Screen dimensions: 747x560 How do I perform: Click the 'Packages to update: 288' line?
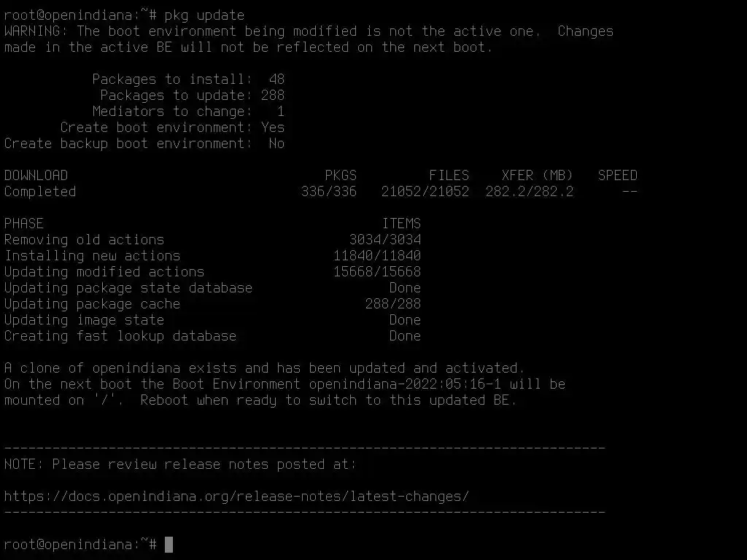192,96
